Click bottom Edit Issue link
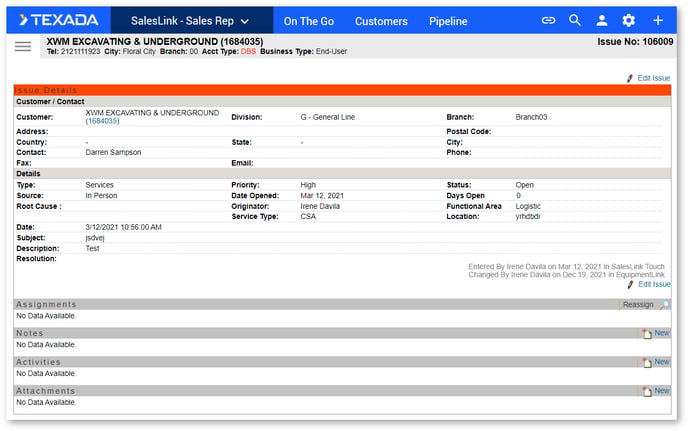688x431 pixels. pyautogui.click(x=654, y=284)
